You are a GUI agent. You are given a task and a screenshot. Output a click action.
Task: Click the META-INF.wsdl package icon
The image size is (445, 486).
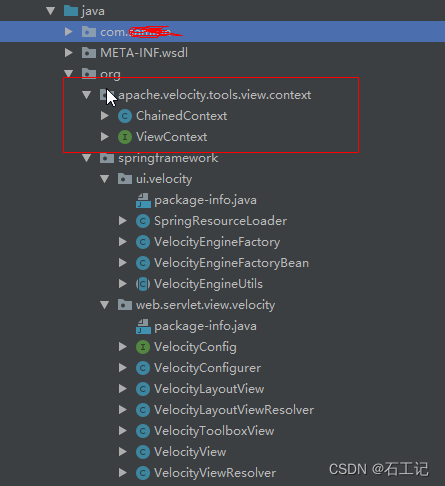pos(89,53)
